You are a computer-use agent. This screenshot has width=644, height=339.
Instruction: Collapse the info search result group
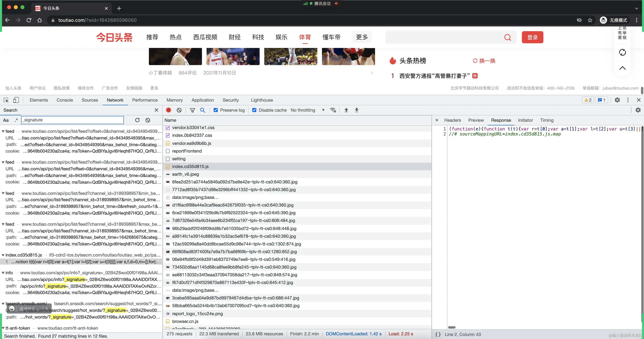[3, 273]
